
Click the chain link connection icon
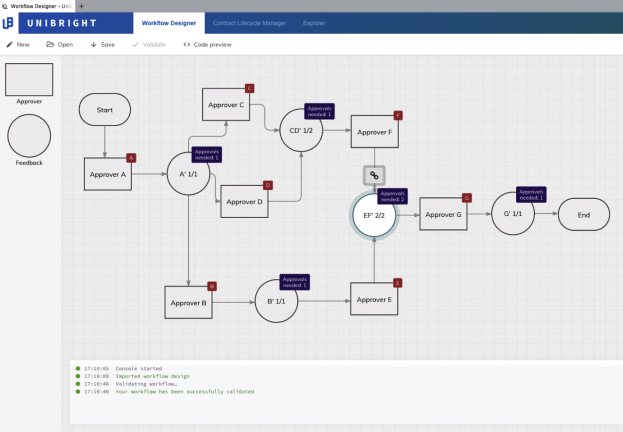(374, 175)
